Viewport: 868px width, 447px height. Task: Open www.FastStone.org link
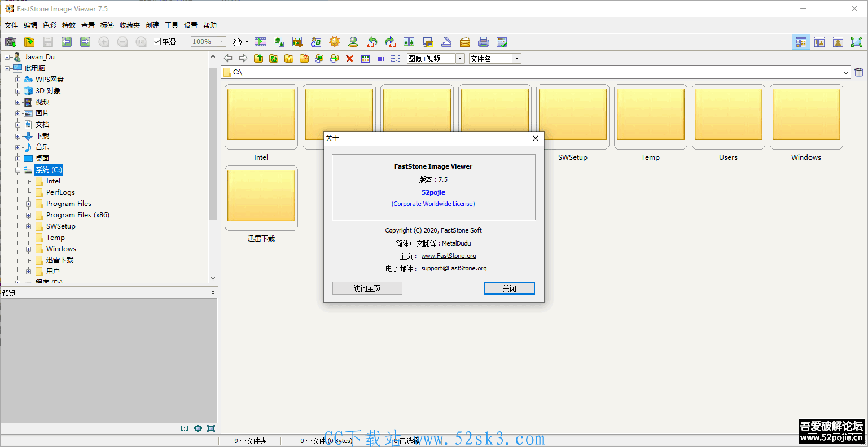pos(449,256)
